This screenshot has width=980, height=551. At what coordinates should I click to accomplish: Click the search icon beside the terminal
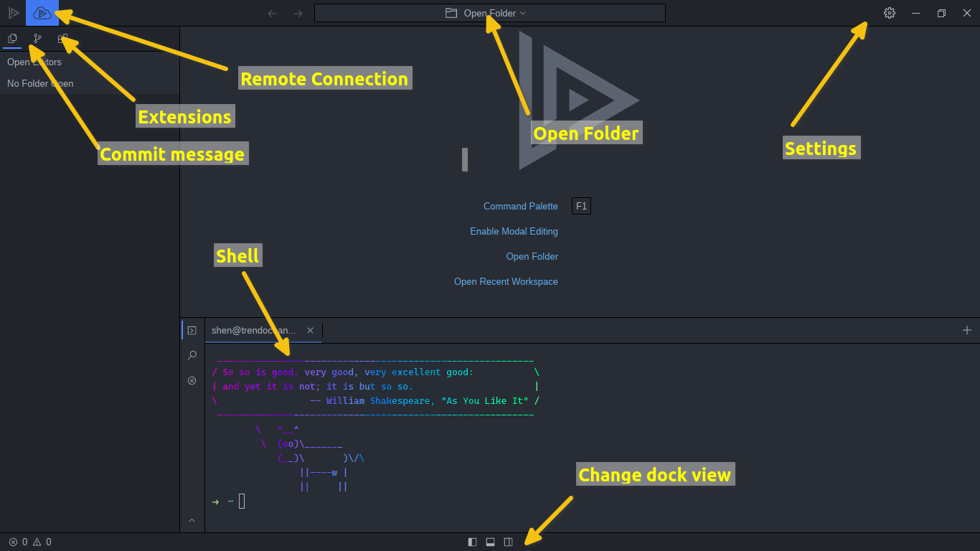(x=192, y=355)
